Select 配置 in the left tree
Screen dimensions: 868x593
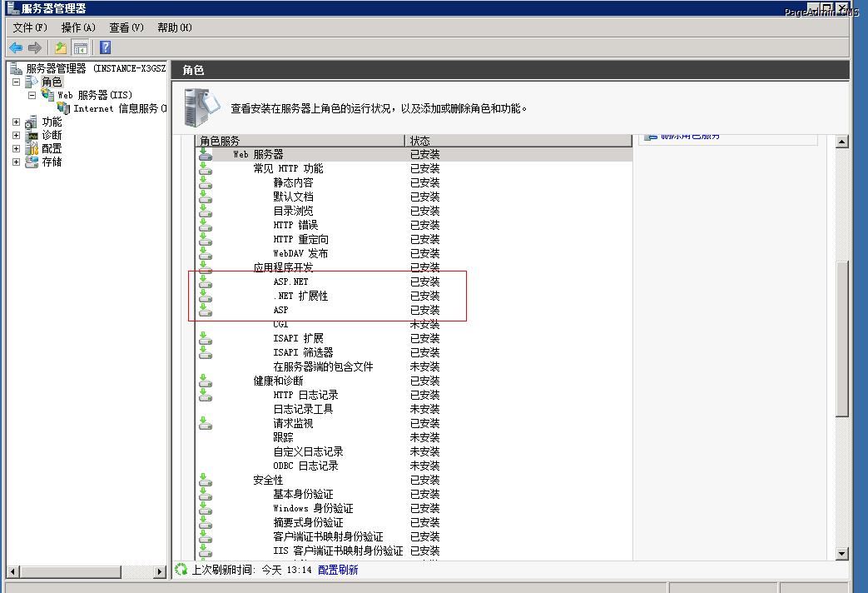pyautogui.click(x=52, y=148)
